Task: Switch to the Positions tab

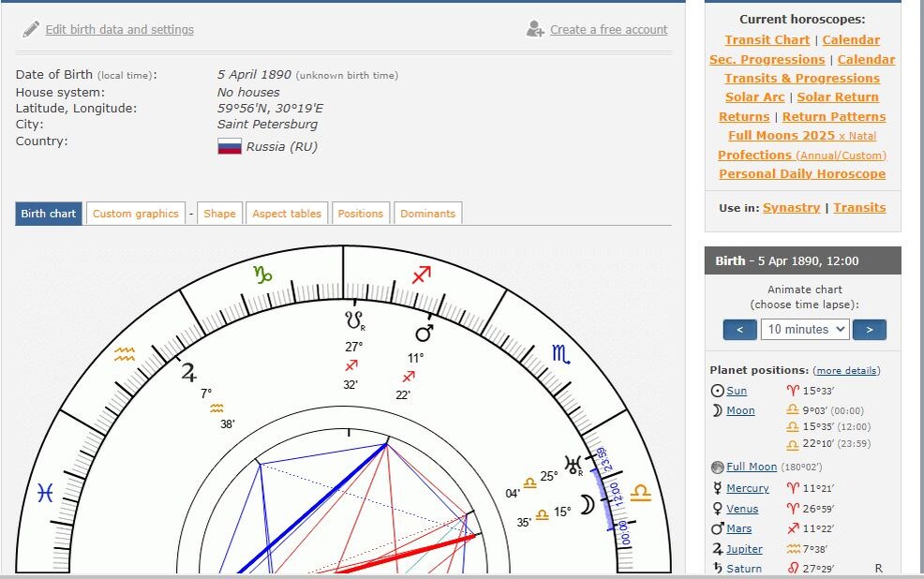Action: pyautogui.click(x=361, y=214)
